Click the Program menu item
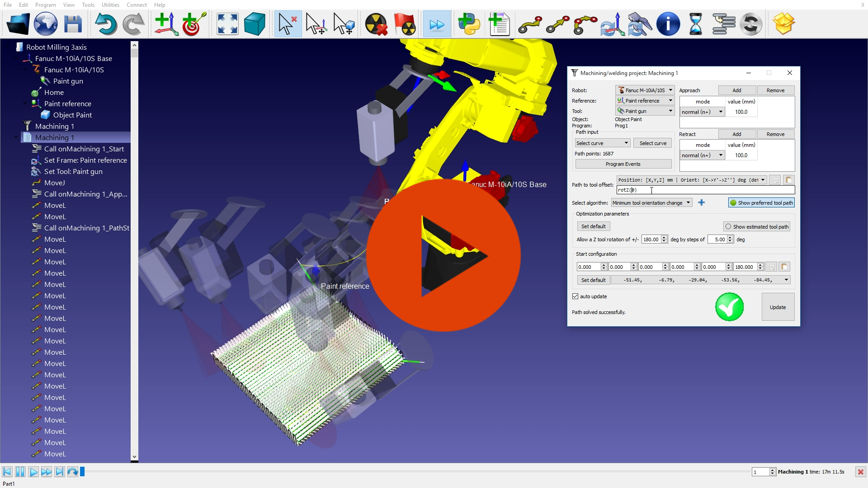The height and width of the screenshot is (488, 868). [45, 5]
